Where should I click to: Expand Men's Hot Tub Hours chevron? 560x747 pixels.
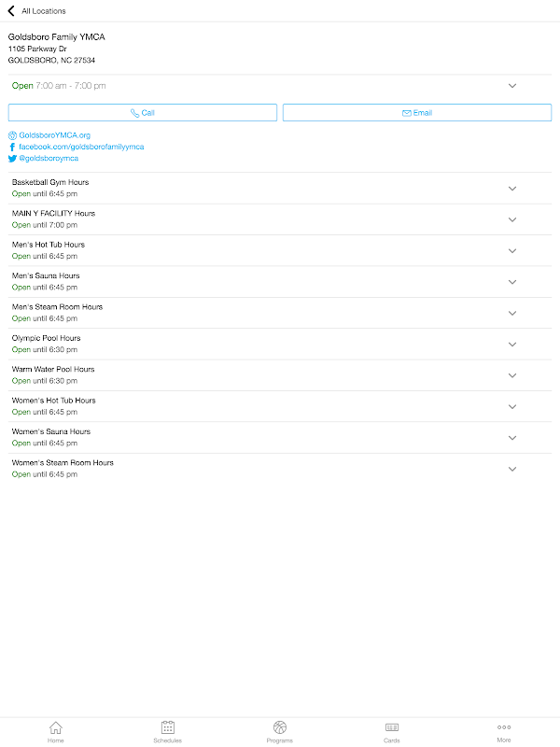click(x=512, y=251)
